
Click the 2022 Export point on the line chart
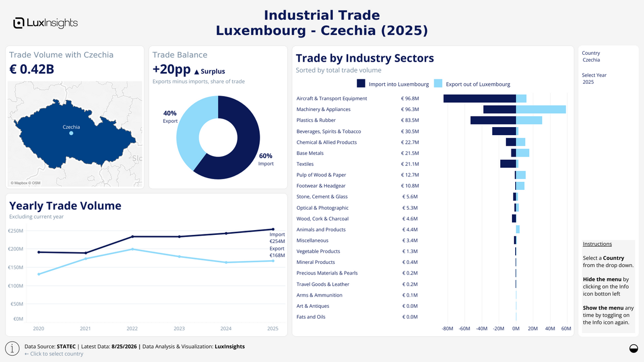tap(132, 249)
